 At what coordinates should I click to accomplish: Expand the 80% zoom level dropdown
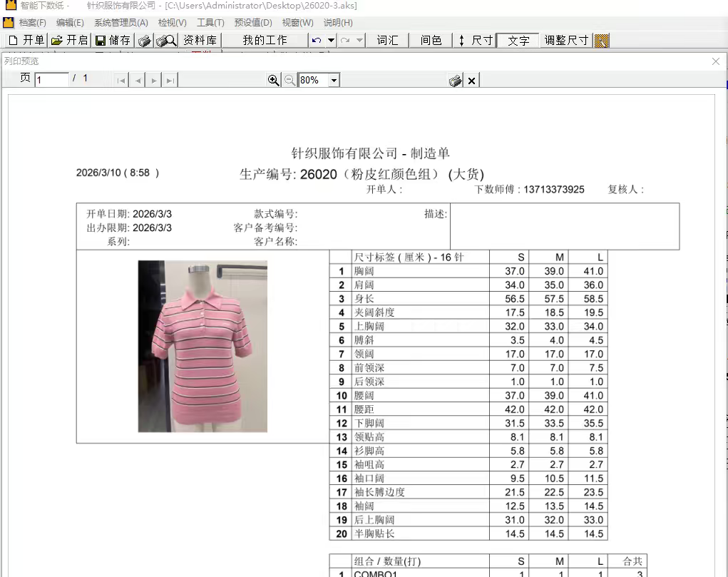[334, 81]
